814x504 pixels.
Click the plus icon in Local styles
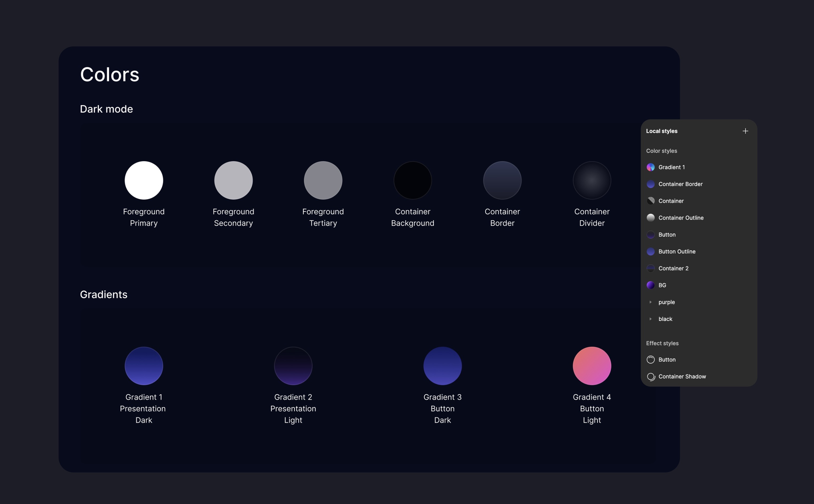(745, 131)
